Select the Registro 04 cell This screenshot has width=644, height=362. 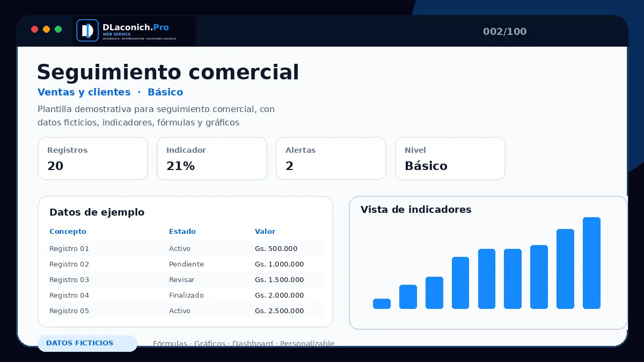pos(69,295)
